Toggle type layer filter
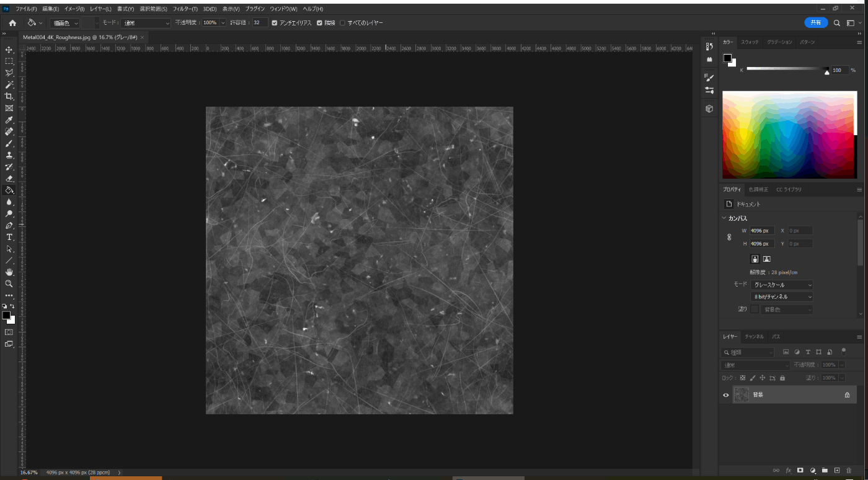Viewport: 868px width, 480px height. (x=808, y=352)
